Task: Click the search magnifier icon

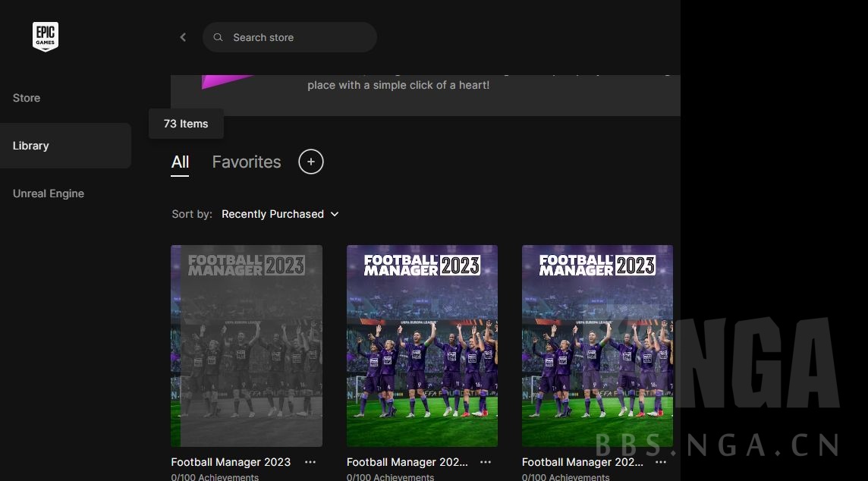Action: coord(218,36)
